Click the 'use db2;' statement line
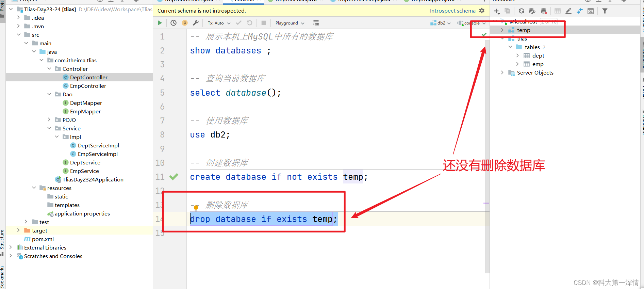The height and width of the screenshot is (289, 644). click(210, 135)
